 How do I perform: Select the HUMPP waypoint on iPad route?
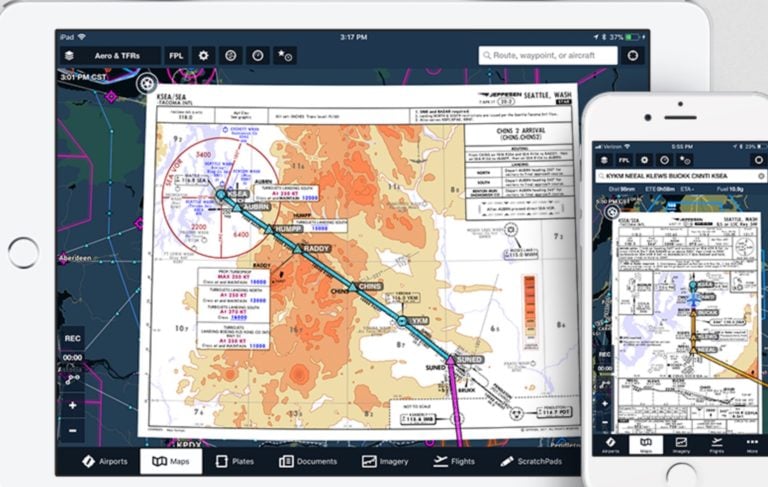tap(288, 229)
